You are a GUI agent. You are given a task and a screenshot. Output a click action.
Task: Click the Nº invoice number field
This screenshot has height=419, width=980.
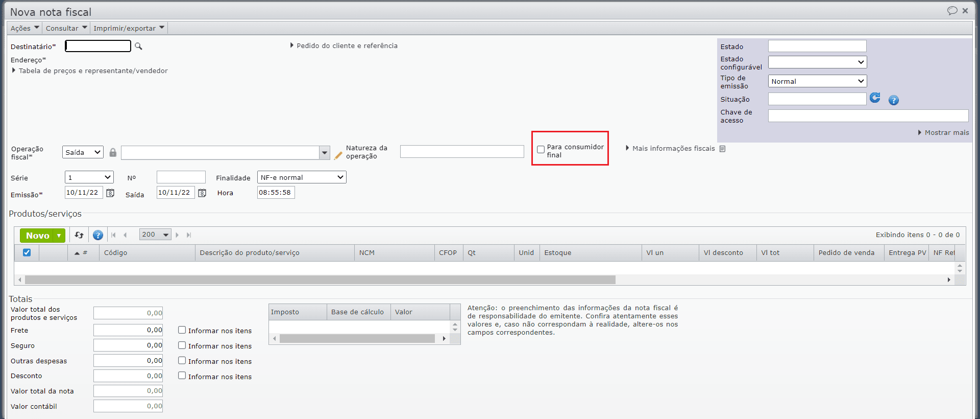181,177
